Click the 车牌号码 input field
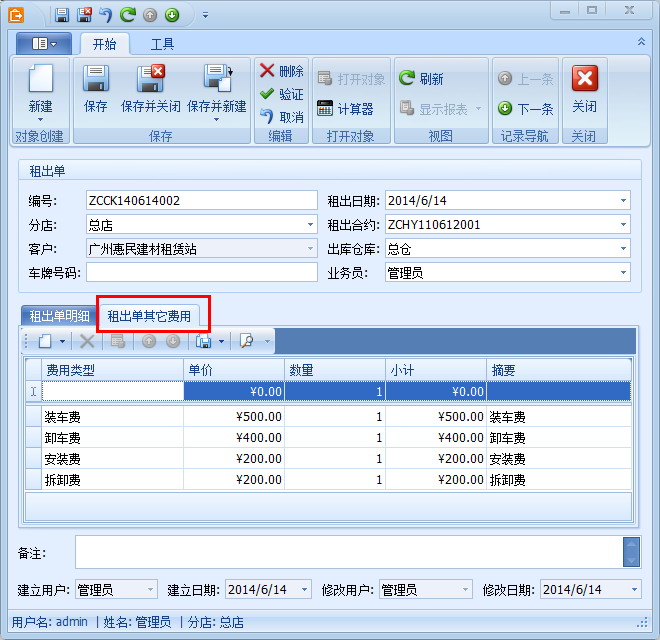Viewport: 660px width, 640px height. point(201,273)
